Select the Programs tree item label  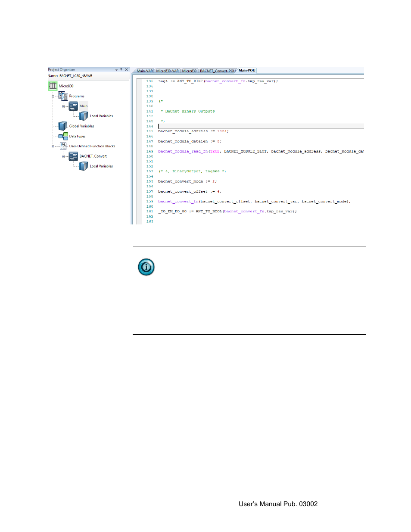[x=77, y=96]
